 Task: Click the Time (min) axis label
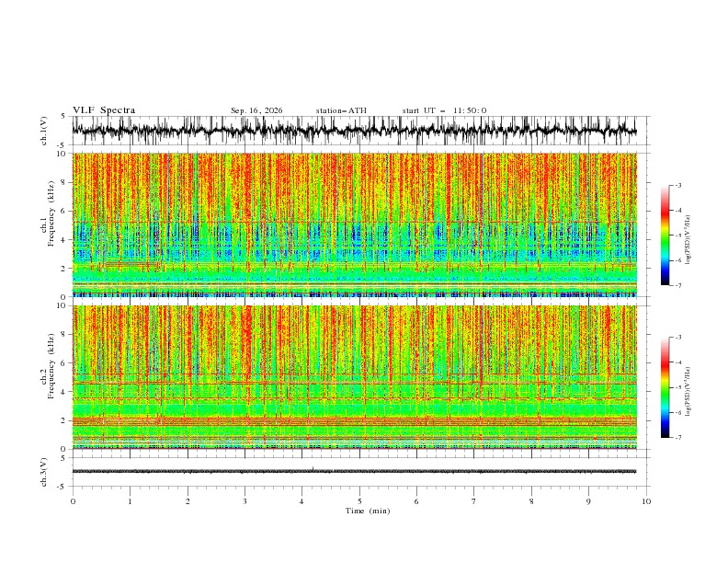pos(368,511)
